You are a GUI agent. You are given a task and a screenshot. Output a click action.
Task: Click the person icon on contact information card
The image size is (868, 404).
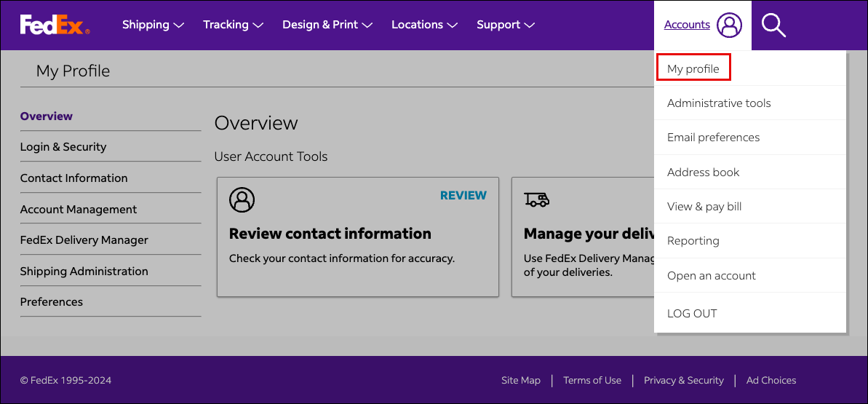click(242, 199)
